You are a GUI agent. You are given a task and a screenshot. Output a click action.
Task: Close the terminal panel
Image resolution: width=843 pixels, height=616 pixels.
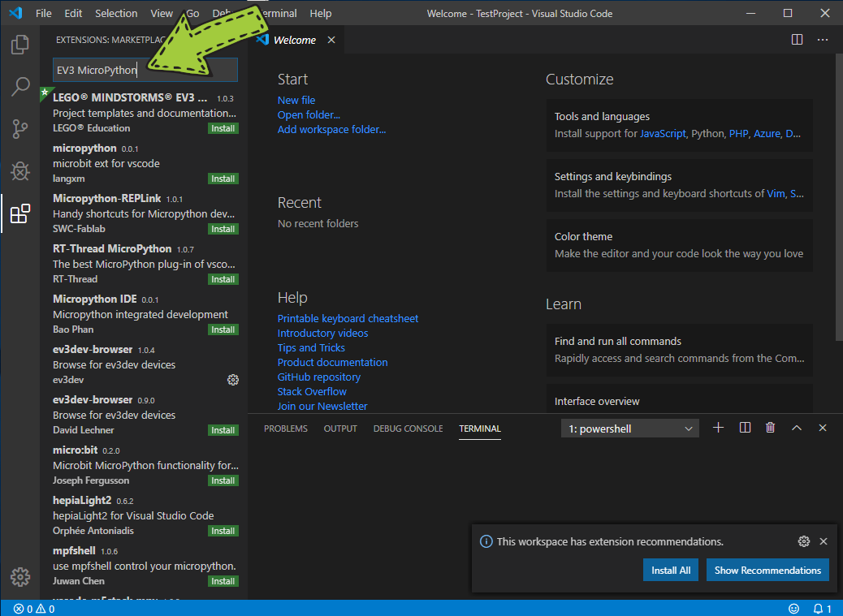pyautogui.click(x=823, y=428)
